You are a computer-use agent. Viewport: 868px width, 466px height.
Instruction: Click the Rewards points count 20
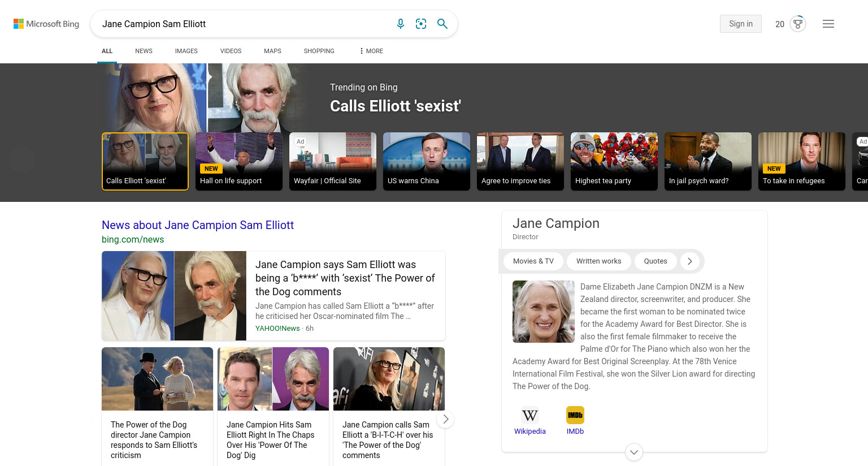point(780,24)
